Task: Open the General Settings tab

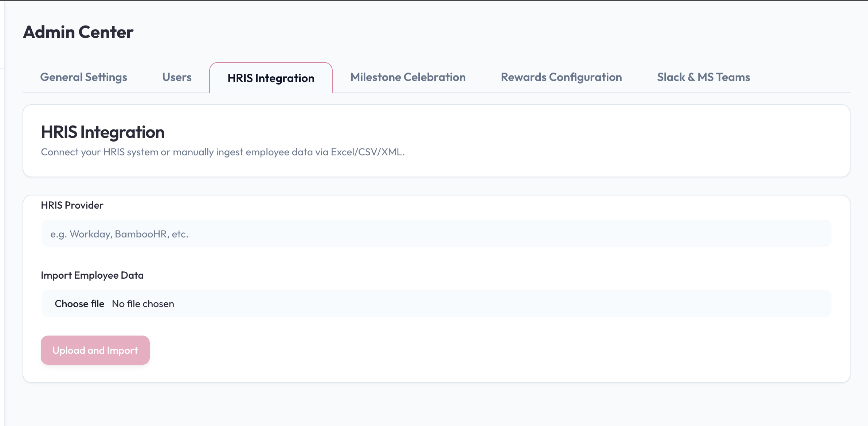Action: click(x=83, y=77)
